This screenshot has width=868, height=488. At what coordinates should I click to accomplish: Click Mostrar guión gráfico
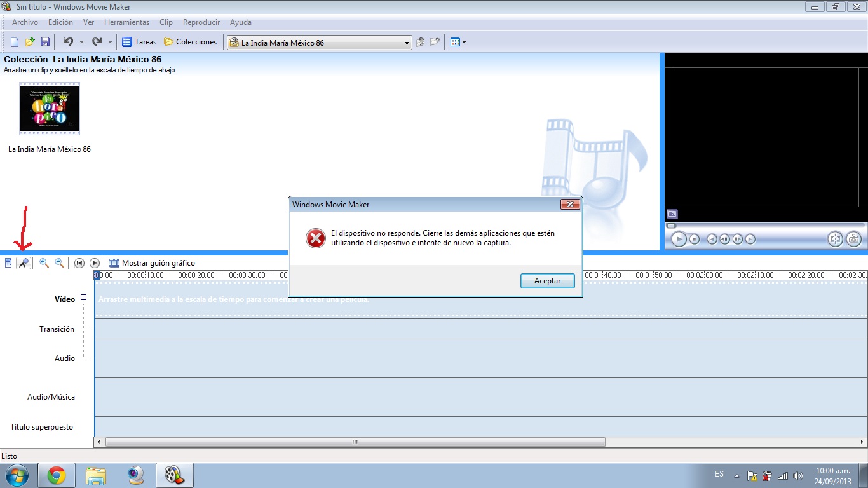coord(152,262)
